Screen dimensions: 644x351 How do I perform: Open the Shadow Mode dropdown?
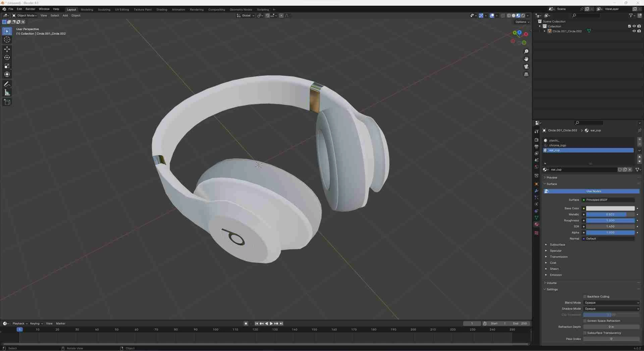[x=611, y=309]
